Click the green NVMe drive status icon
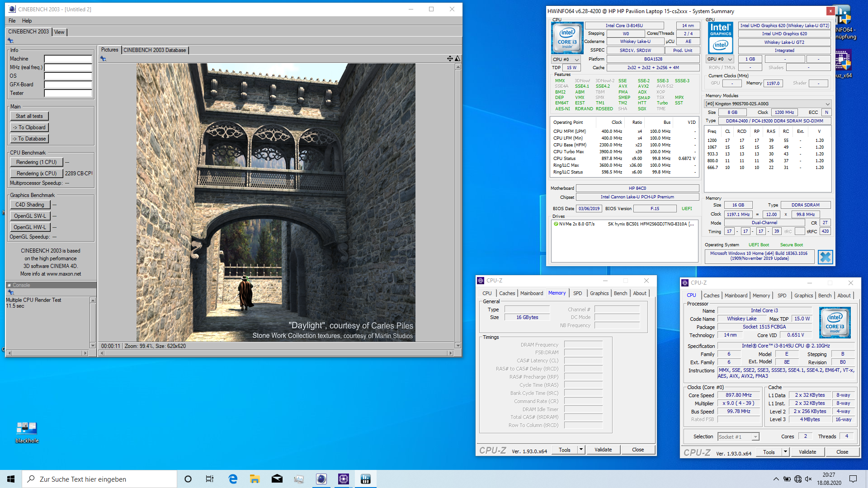868x488 pixels. (x=556, y=224)
